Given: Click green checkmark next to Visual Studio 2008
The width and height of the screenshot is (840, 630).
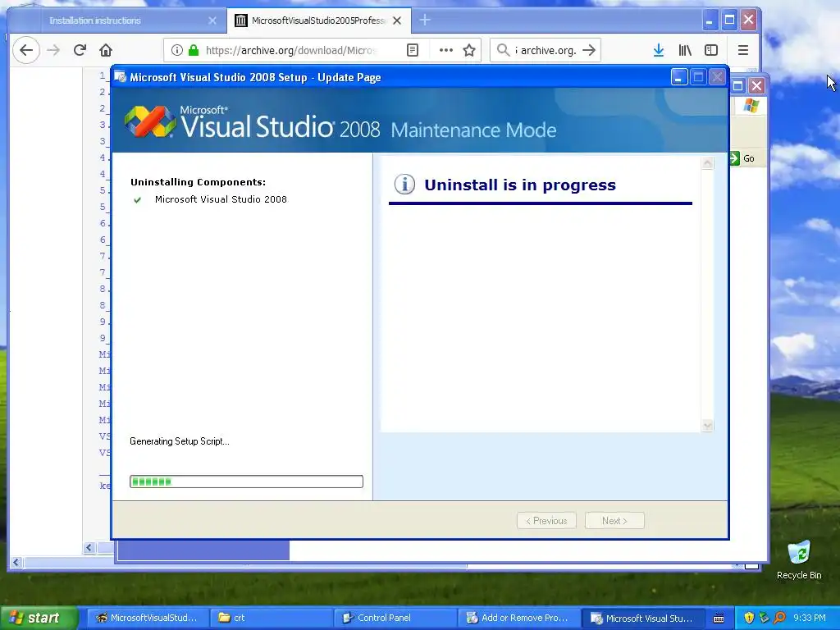Looking at the screenshot, I should pos(137,200).
